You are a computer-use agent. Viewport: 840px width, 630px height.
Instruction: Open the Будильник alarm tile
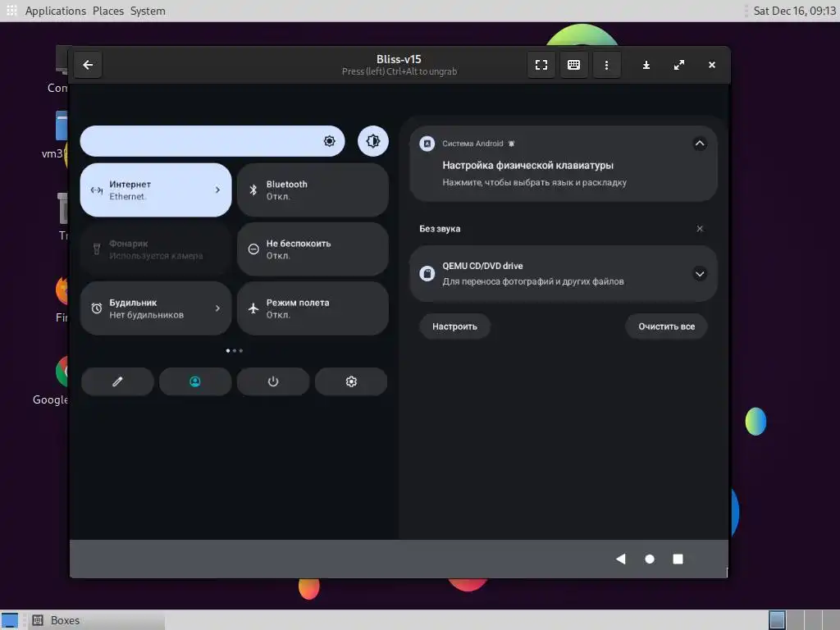[x=156, y=308]
